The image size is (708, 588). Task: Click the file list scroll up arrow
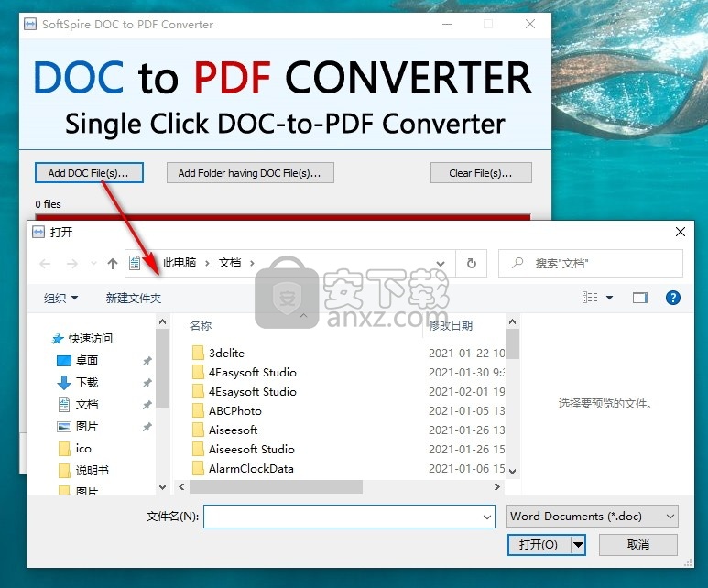coord(513,321)
